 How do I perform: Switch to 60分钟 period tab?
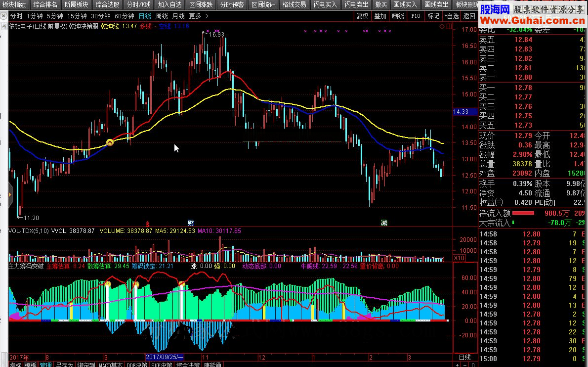coord(125,16)
